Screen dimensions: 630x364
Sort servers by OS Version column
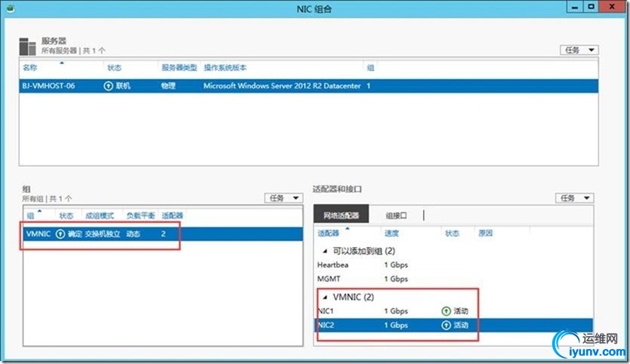225,67
